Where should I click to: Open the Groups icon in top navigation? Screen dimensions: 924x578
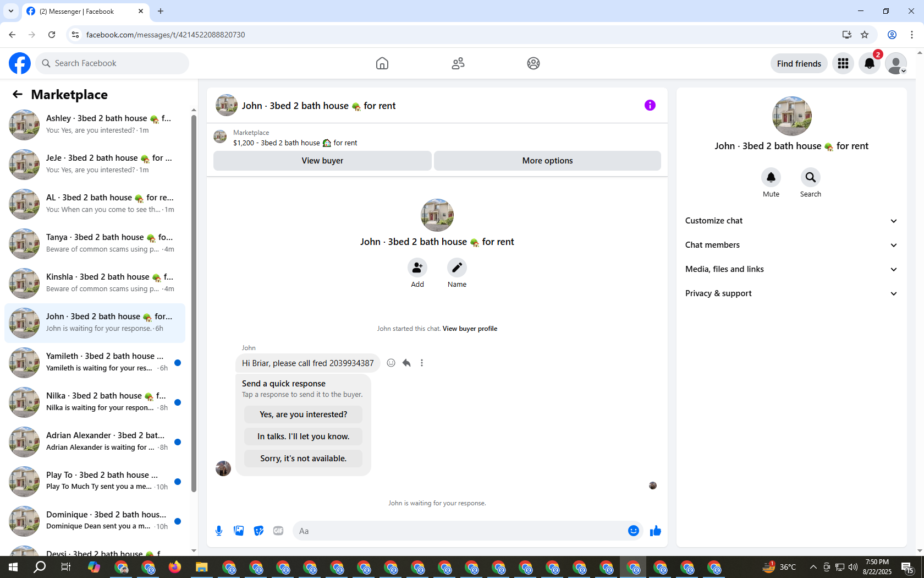tap(533, 63)
